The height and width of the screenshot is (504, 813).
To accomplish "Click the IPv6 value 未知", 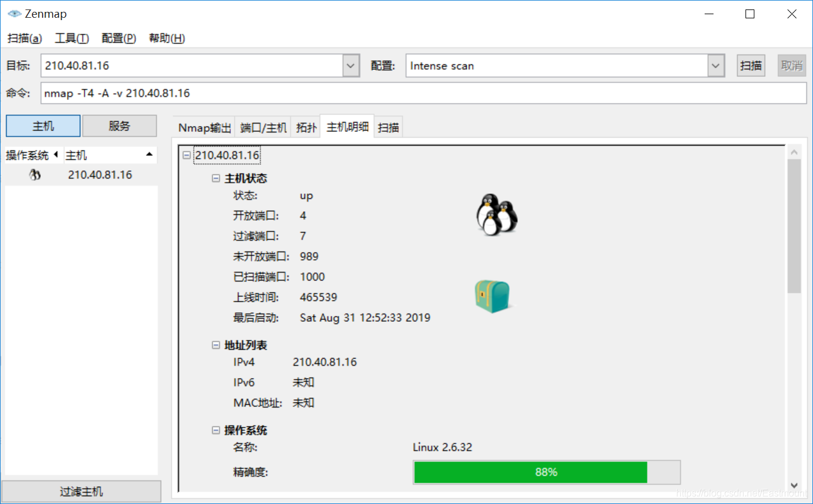I will tap(303, 383).
